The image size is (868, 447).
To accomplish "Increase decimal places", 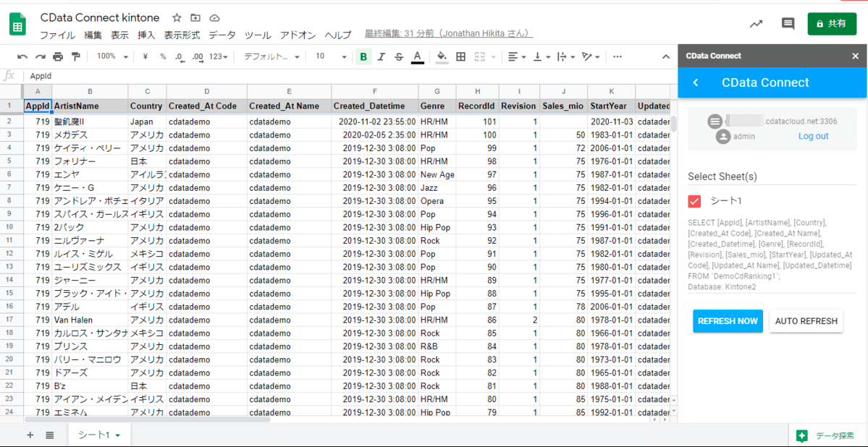I will (198, 56).
